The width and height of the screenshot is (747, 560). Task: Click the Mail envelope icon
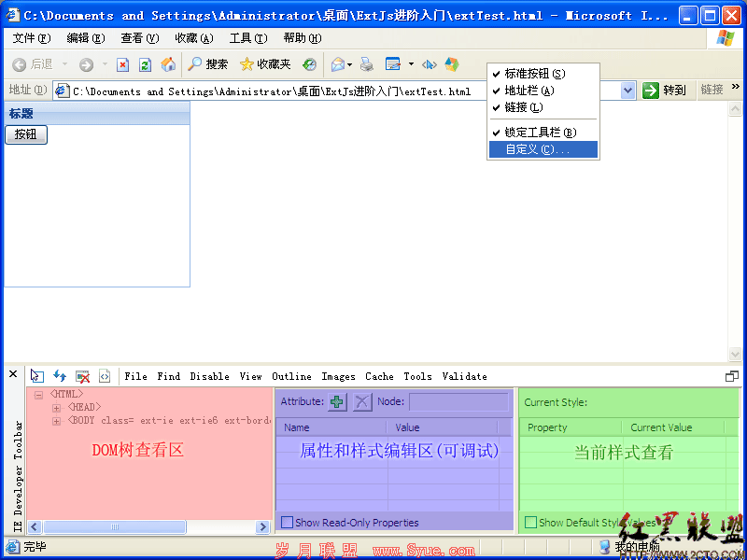click(338, 64)
